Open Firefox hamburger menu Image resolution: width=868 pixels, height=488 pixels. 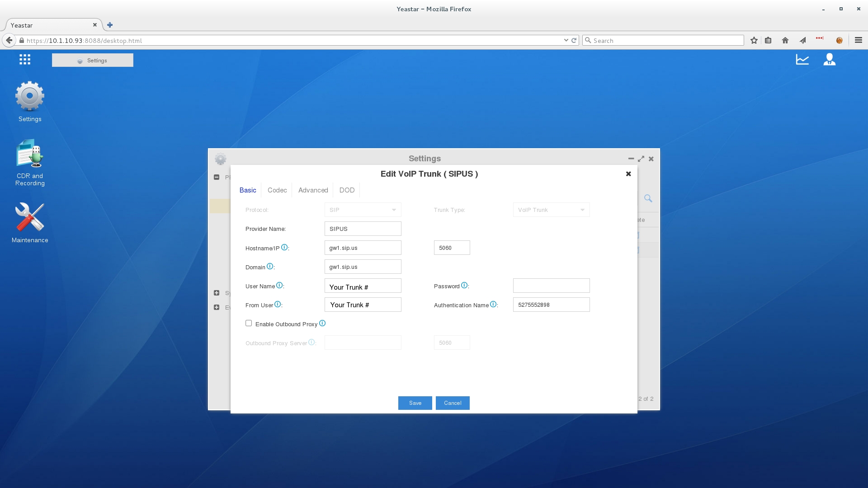point(859,40)
